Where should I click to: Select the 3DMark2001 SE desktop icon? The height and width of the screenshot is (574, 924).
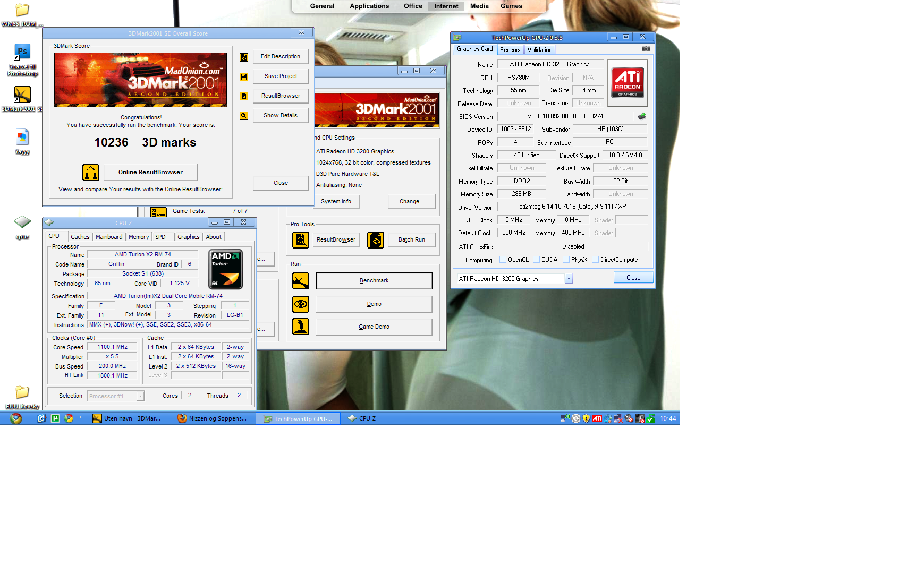click(22, 99)
